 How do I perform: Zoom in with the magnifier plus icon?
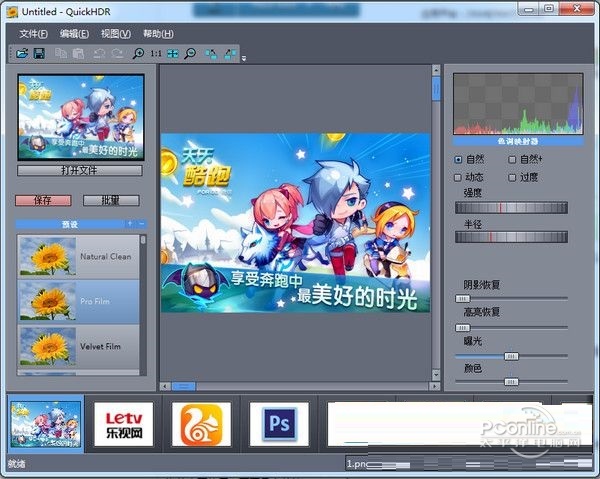coord(138,54)
